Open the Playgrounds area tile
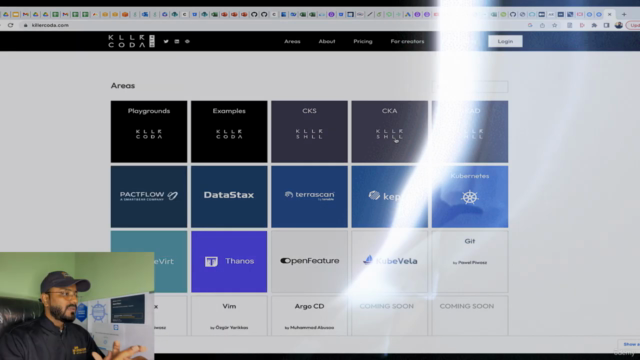The width and height of the screenshot is (640, 360). click(x=149, y=131)
